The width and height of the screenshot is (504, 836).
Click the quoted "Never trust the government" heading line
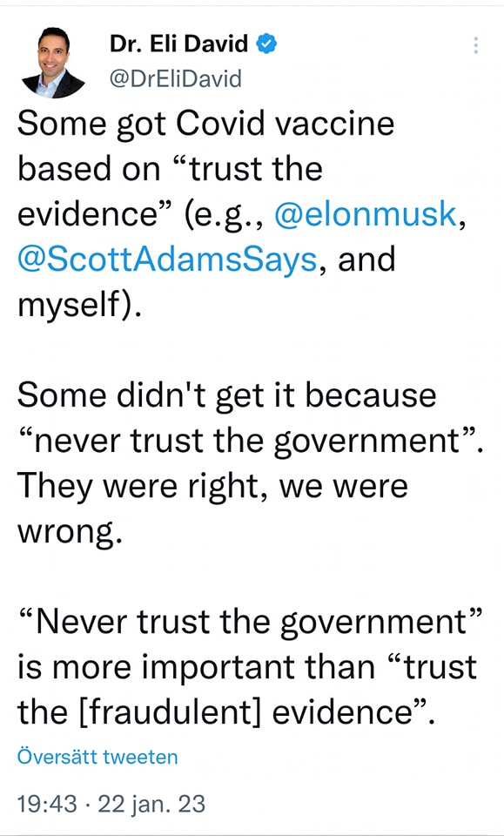point(251,623)
